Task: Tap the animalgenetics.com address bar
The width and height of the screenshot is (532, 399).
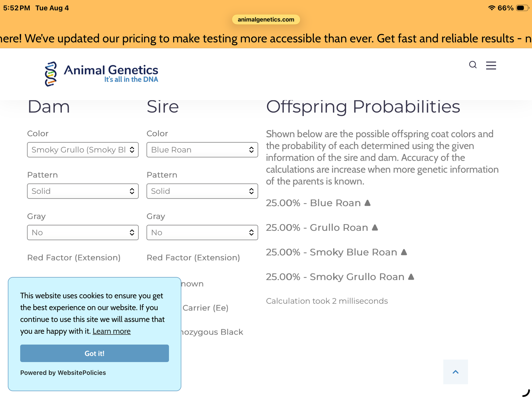Action: click(x=266, y=19)
